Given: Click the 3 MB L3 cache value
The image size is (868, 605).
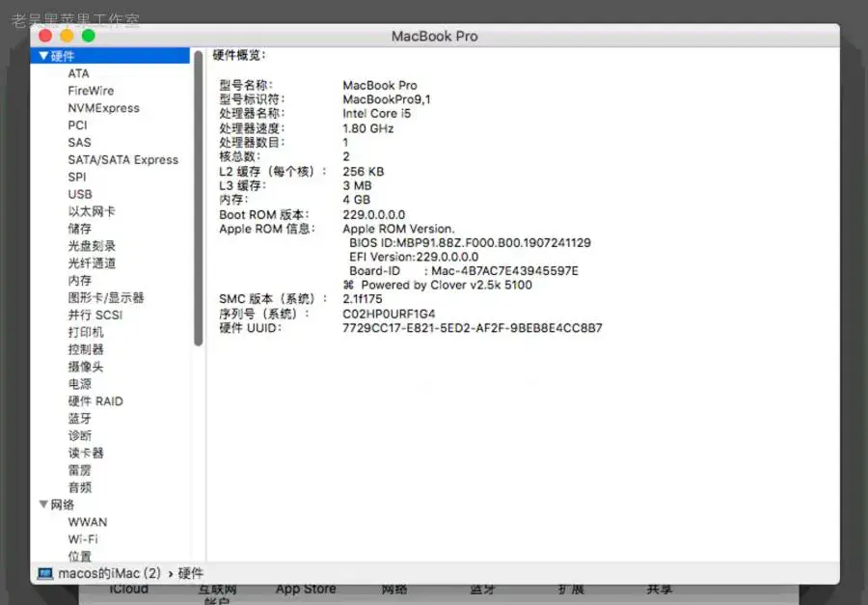Looking at the screenshot, I should (x=357, y=185).
